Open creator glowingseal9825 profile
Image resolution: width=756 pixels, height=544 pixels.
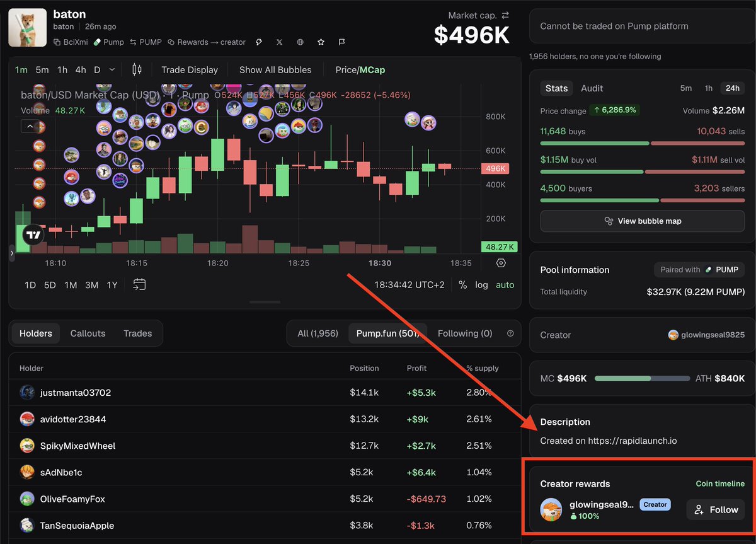pos(706,335)
